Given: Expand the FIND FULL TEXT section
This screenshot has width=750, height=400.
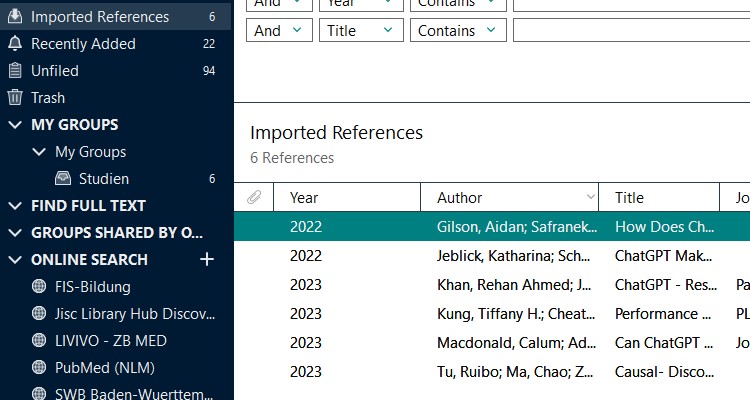Looking at the screenshot, I should (14, 206).
